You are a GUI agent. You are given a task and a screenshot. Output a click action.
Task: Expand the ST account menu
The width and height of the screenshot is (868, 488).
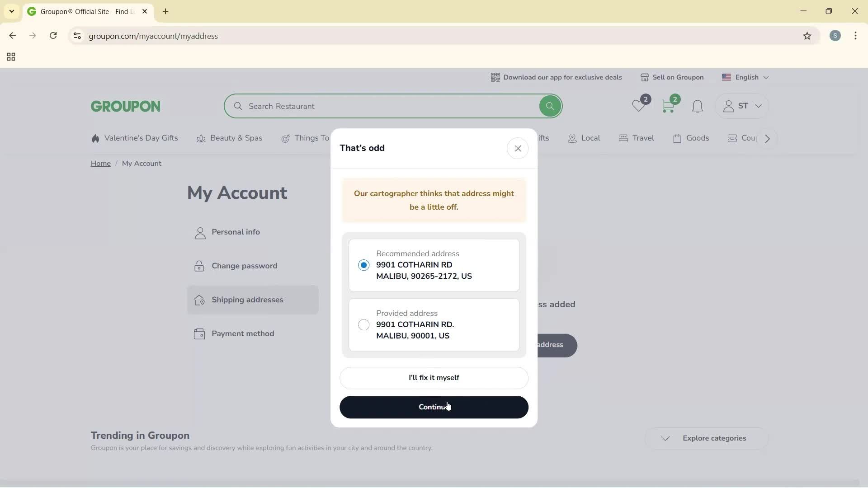pos(742,106)
